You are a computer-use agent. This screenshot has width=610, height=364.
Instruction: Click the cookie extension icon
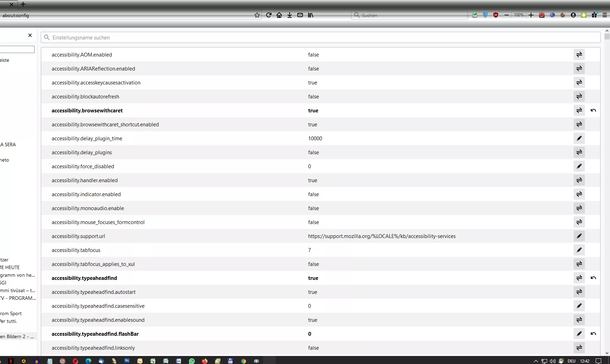(x=563, y=15)
